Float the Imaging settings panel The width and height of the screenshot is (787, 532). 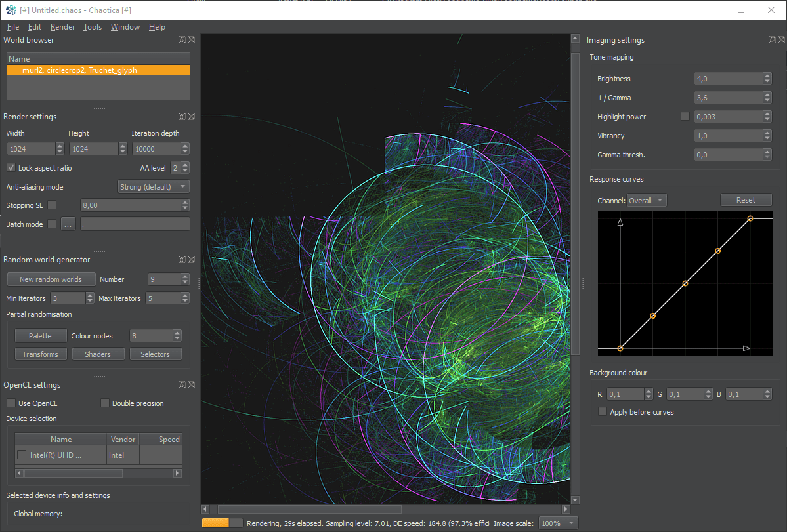tap(773, 40)
